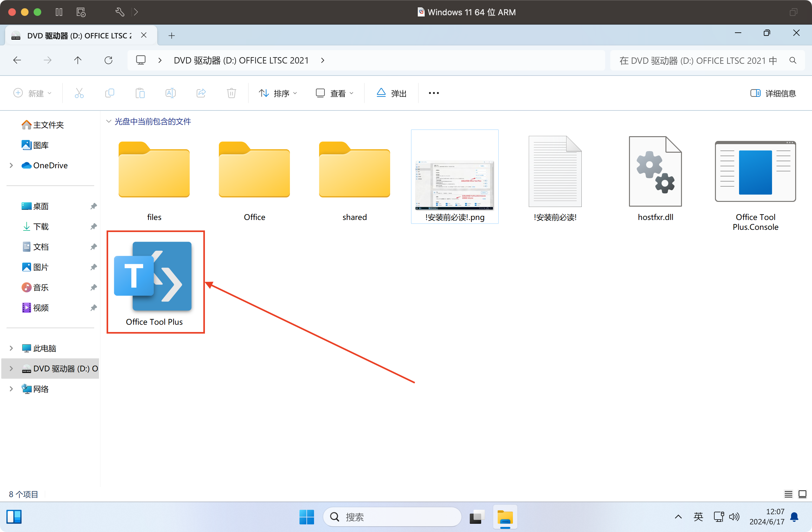
Task: Select 网络 in navigation pane
Action: click(35, 389)
